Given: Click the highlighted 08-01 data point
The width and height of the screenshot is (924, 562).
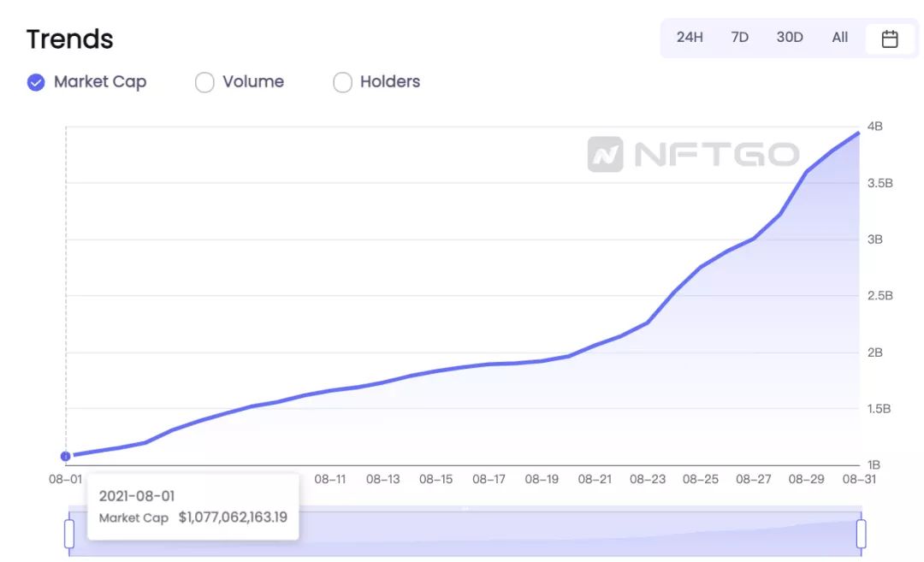Looking at the screenshot, I should pyautogui.click(x=65, y=456).
